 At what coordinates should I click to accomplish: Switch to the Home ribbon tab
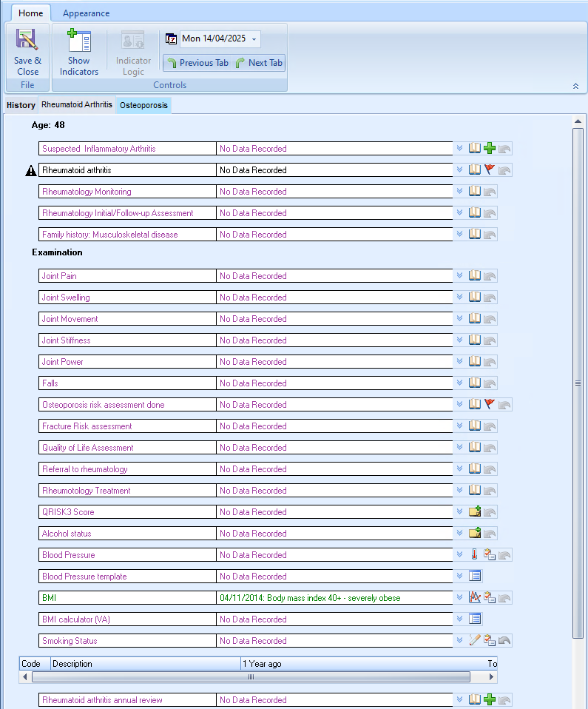pyautogui.click(x=31, y=13)
